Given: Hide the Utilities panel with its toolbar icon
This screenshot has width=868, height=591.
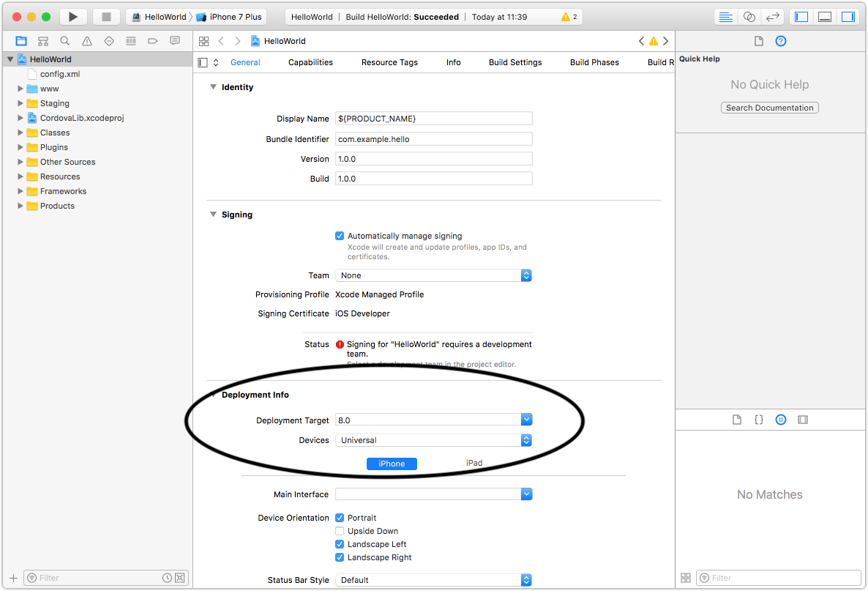Looking at the screenshot, I should click(x=848, y=16).
